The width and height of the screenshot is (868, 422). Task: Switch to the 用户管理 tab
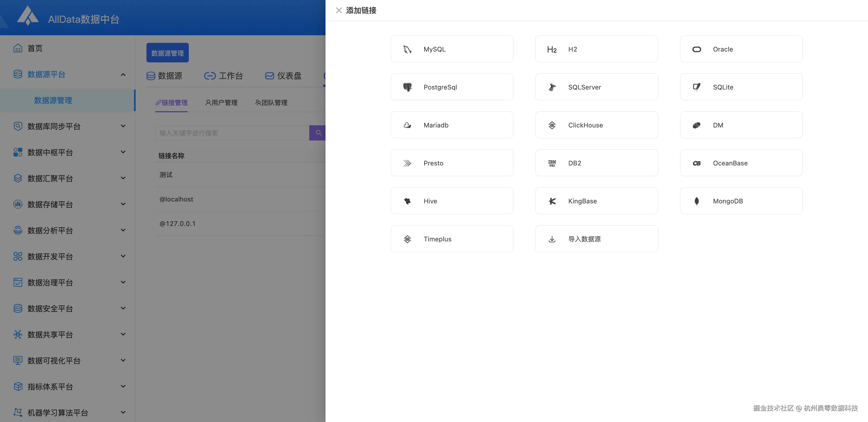pos(221,103)
